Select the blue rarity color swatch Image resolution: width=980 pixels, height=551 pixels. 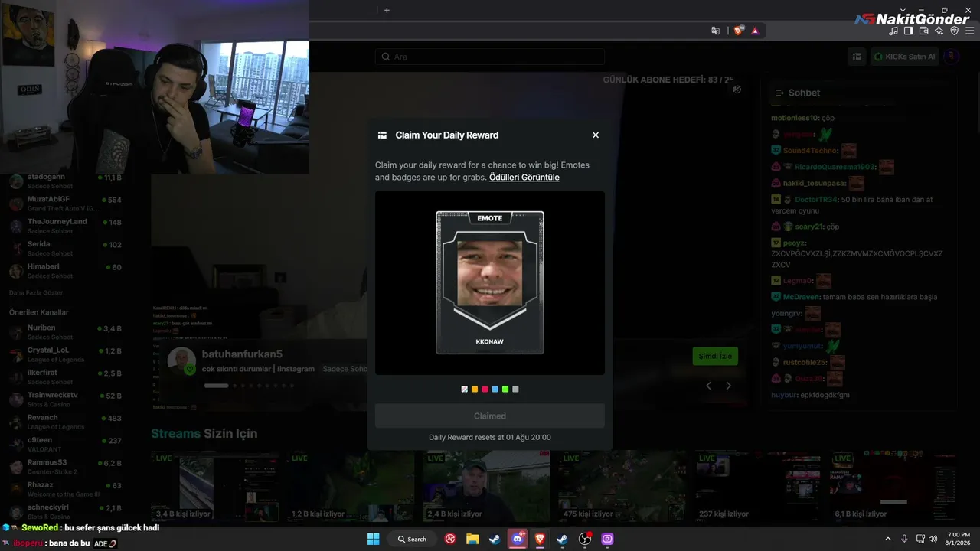pos(495,390)
